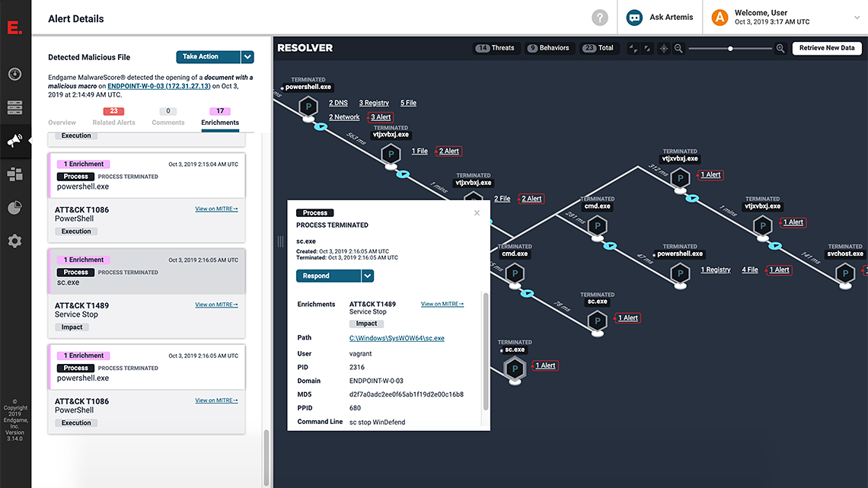Screen dimensions: 868x488
Task: Click the Impact tag in the popup
Action: pyautogui.click(x=366, y=324)
